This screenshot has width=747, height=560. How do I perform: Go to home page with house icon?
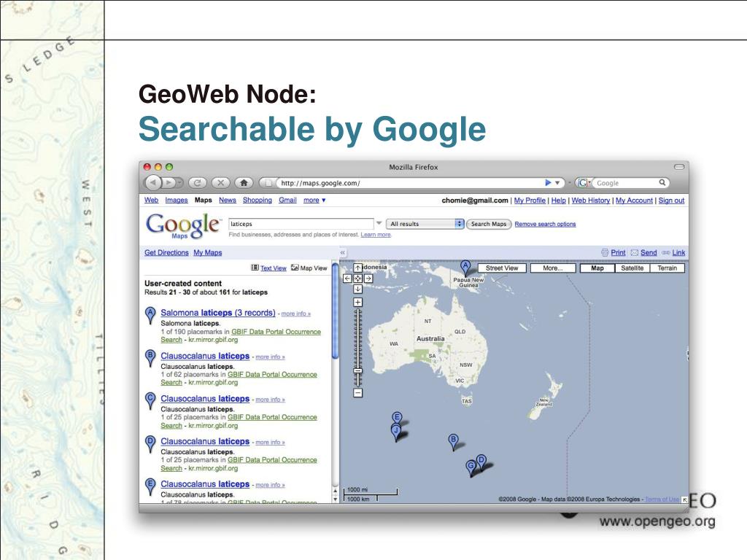(244, 182)
